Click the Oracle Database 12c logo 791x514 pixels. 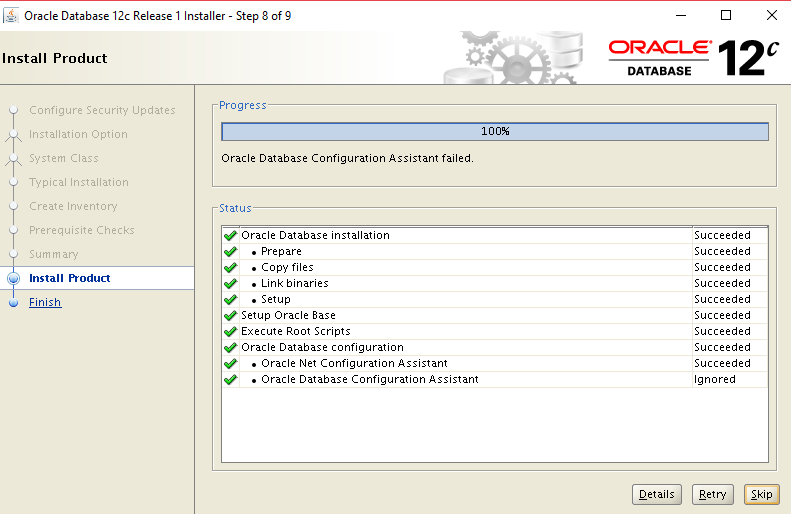coord(694,58)
